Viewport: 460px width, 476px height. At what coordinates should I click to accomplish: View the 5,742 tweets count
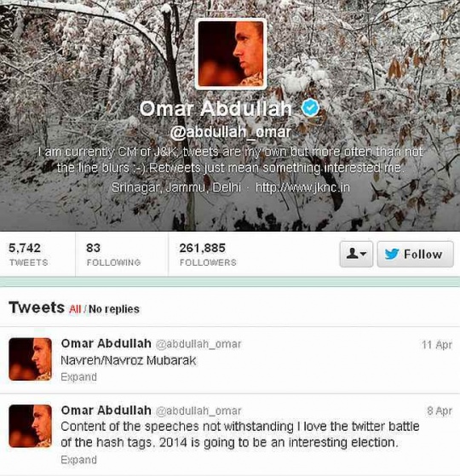coord(29,254)
